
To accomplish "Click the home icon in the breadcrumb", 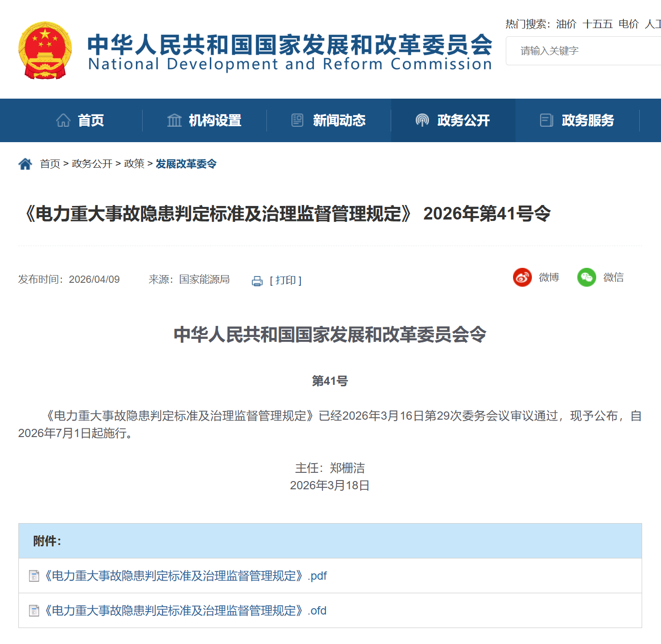I will tap(25, 163).
